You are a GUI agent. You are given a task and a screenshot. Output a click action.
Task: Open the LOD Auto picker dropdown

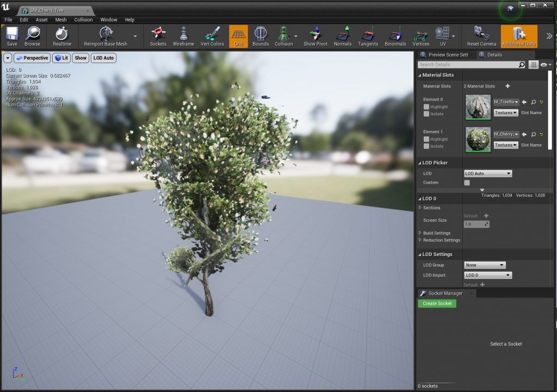488,173
